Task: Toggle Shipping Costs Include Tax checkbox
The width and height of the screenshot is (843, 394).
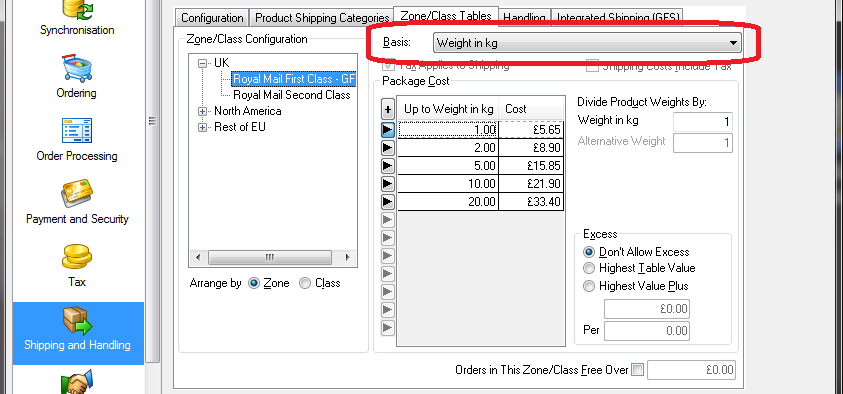Action: (x=592, y=66)
